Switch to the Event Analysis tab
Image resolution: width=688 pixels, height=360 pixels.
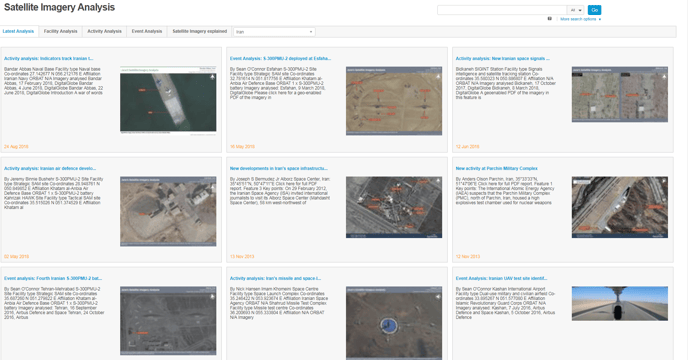(x=147, y=31)
